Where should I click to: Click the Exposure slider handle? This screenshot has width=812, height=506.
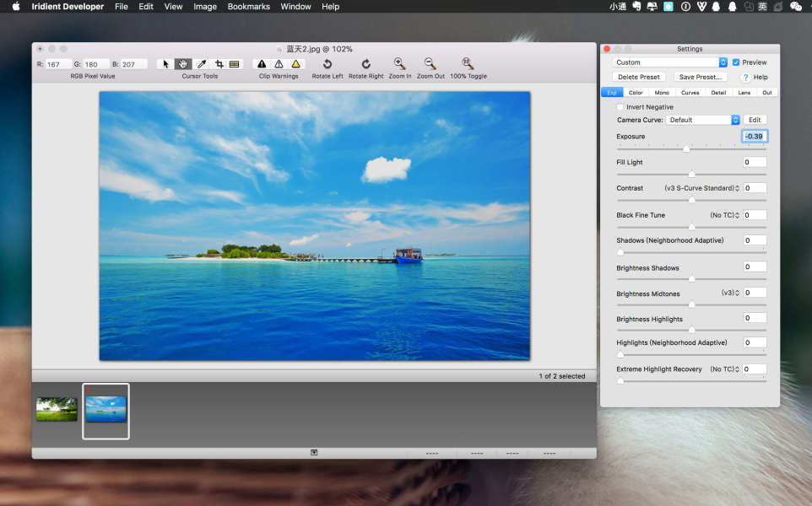point(686,149)
